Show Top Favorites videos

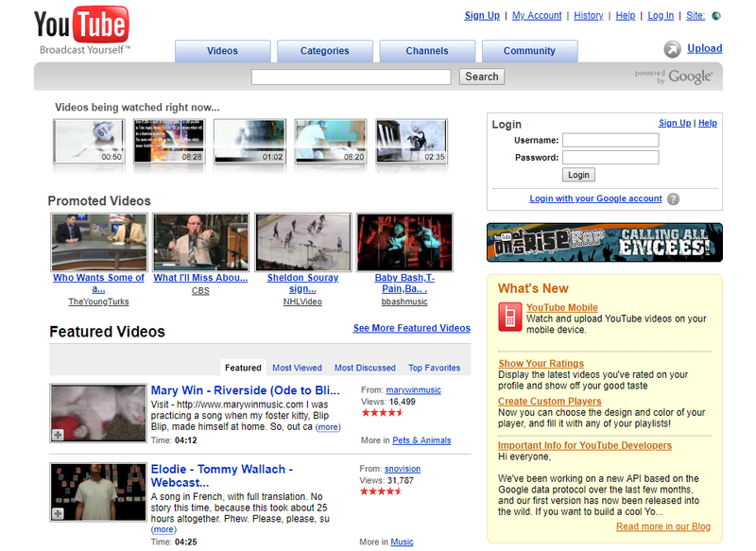click(434, 368)
